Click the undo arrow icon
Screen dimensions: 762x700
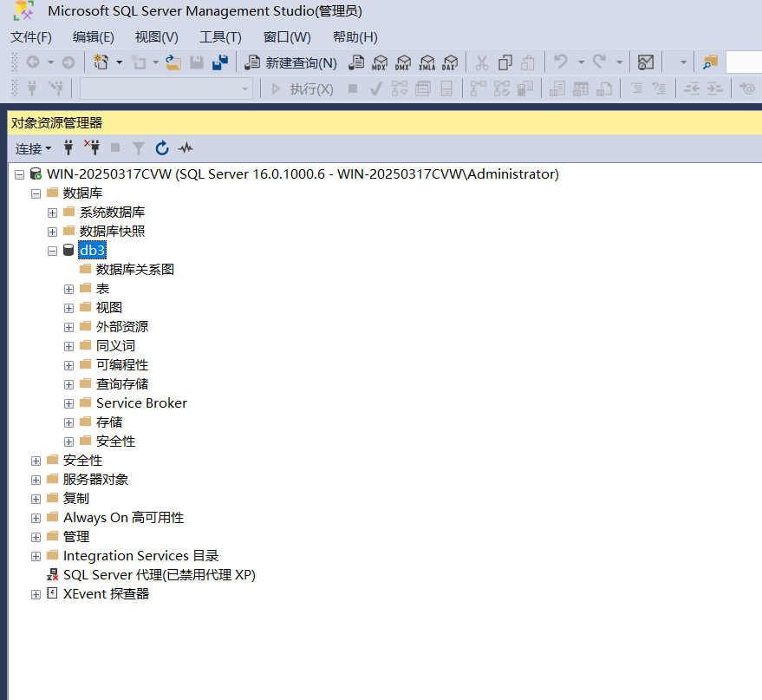pyautogui.click(x=561, y=62)
